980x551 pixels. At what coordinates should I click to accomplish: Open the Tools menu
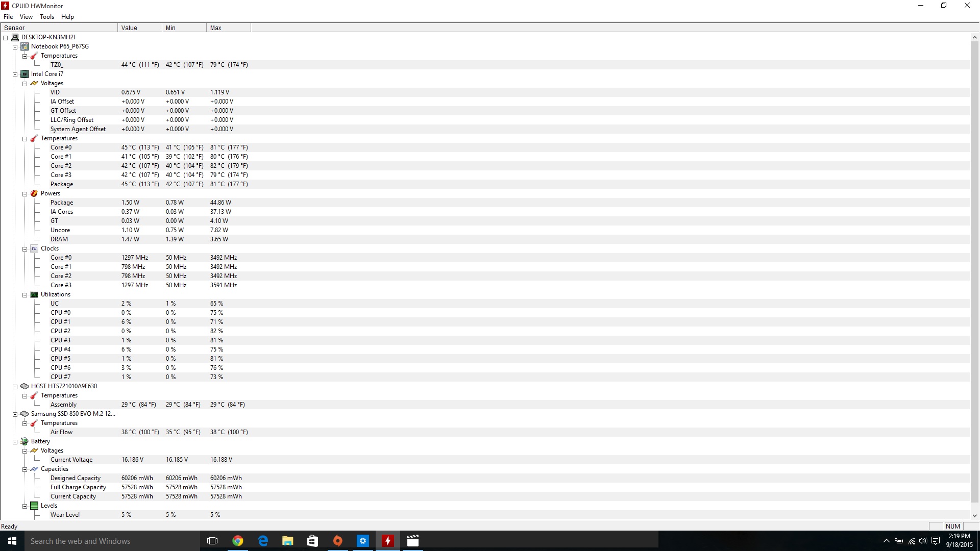[x=47, y=17]
